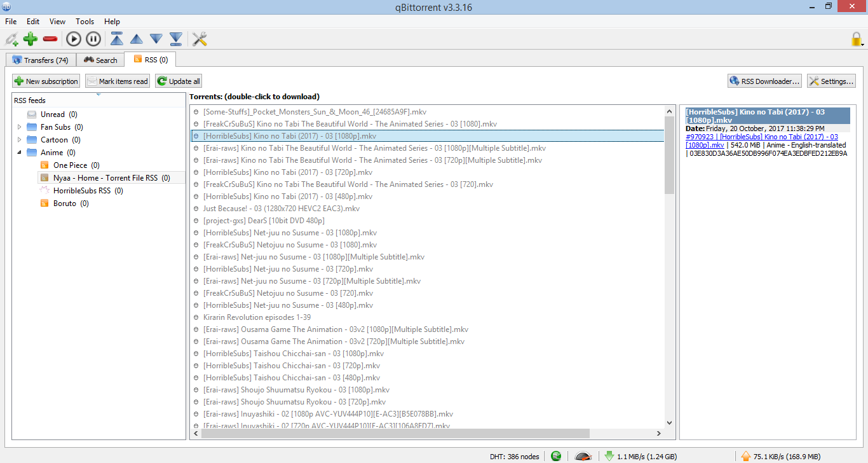868x463 pixels.
Task: Open the File menu
Action: coord(11,22)
